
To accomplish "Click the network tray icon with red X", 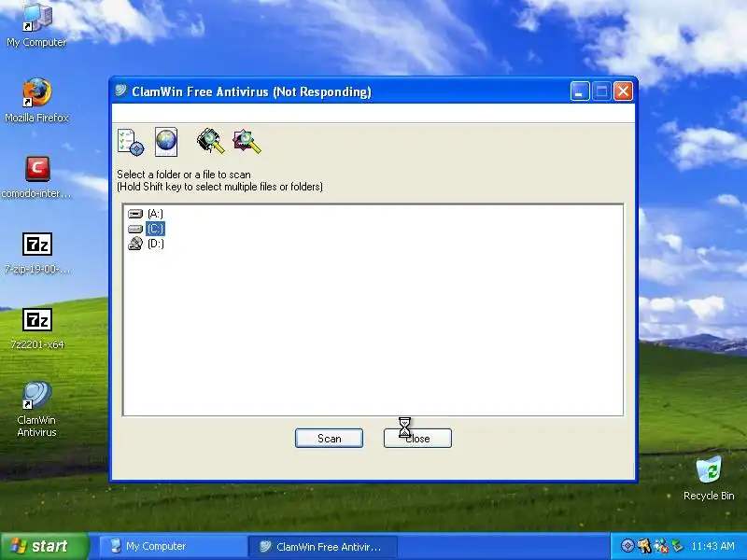I will point(661,546).
